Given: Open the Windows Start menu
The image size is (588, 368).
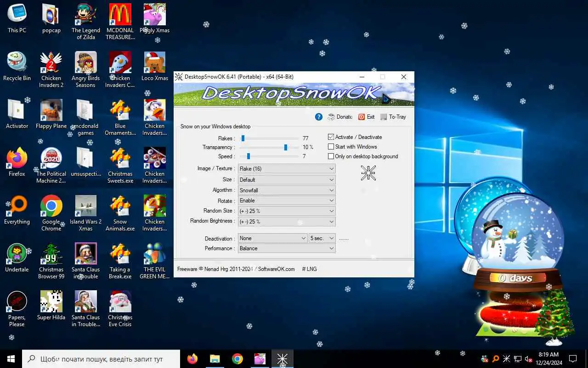Looking at the screenshot, I should 11,359.
